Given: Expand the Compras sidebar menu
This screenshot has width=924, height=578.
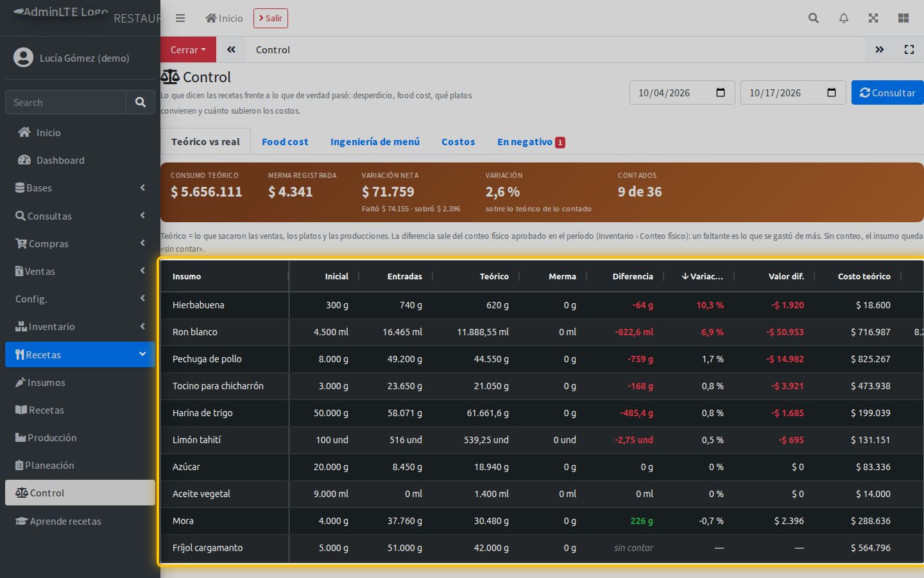Looking at the screenshot, I should (80, 243).
